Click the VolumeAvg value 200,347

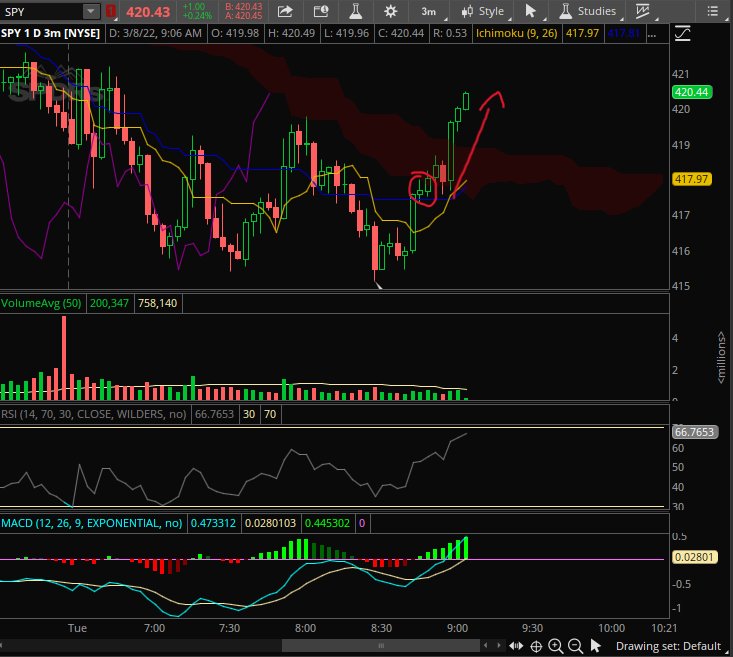109,303
